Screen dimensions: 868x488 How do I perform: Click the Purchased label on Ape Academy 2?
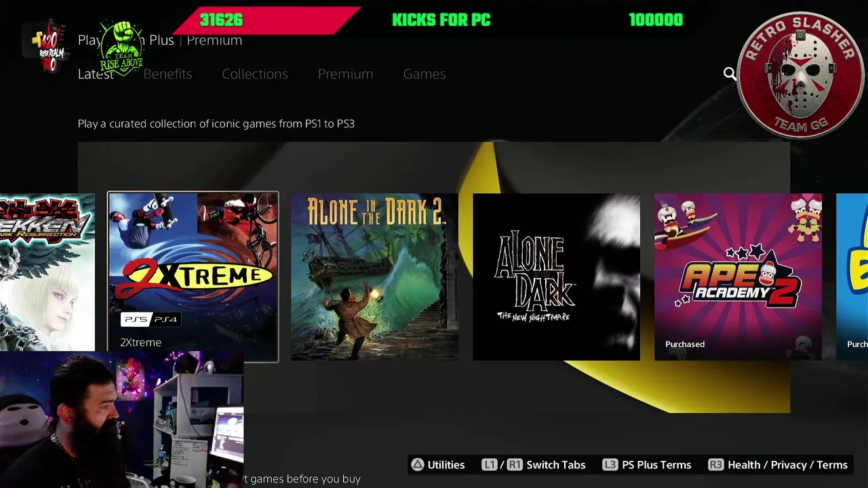click(x=685, y=344)
